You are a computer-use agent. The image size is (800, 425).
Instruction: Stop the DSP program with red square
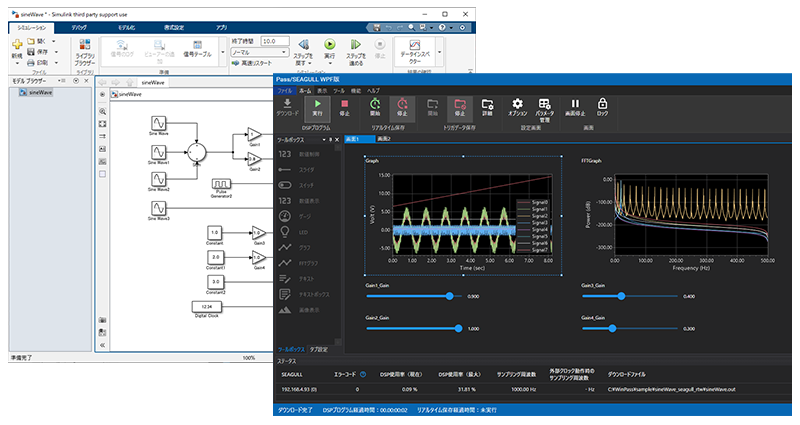pyautogui.click(x=344, y=104)
